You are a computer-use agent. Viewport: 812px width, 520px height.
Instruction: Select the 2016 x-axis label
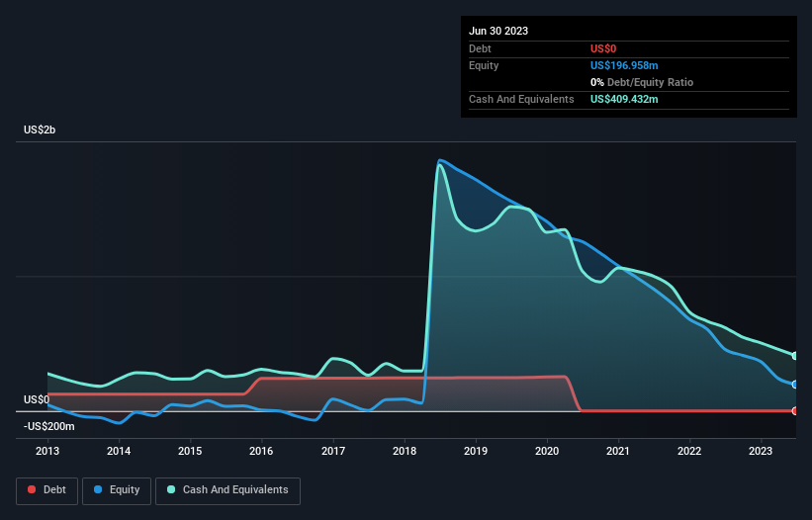click(x=261, y=451)
